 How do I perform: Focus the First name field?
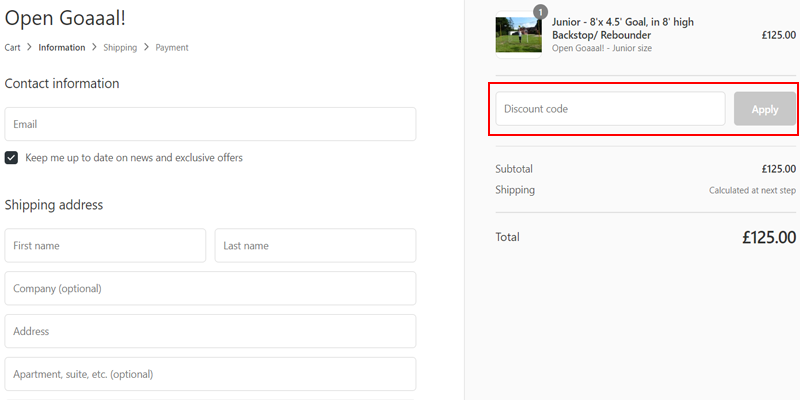pos(105,245)
